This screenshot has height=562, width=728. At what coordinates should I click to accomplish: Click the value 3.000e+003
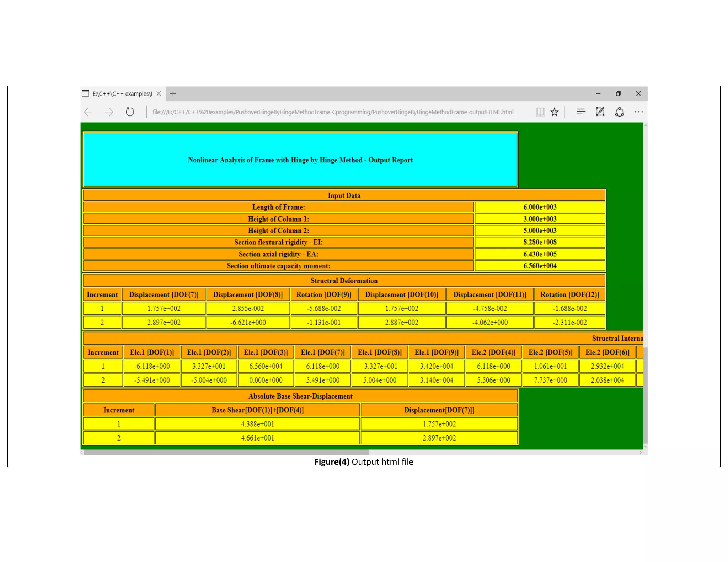540,219
